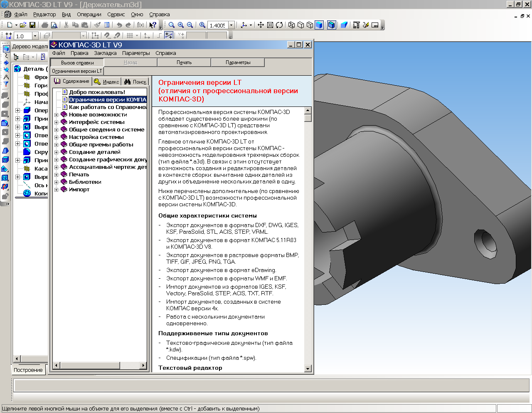The image size is (532, 413).
Task: Open the step value 1.0 dropdown
Action: [x=35, y=36]
